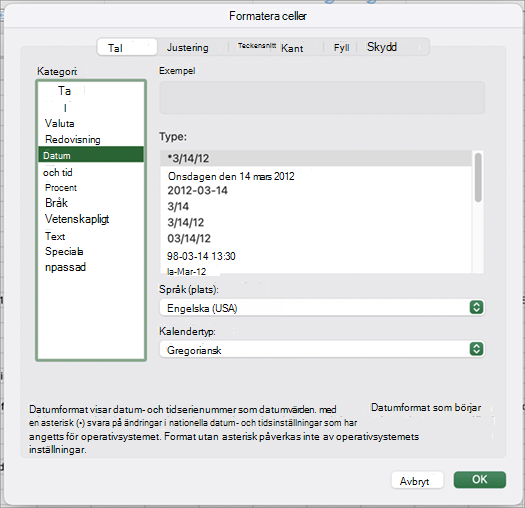Image resolution: width=525 pixels, height=508 pixels.
Task: Click the Type list scrollbar thumb
Action: click(478, 177)
